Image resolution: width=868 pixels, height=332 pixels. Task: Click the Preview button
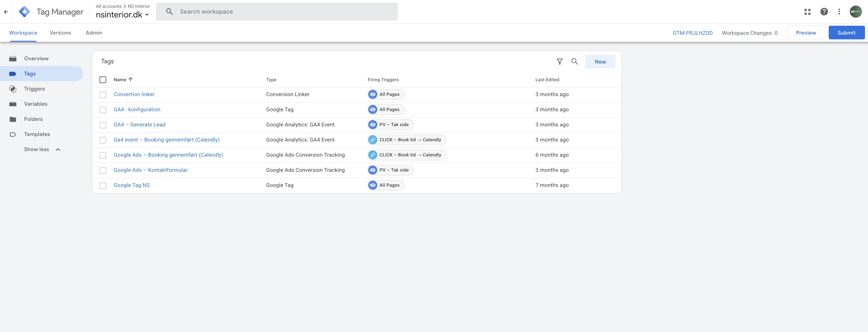coord(806,33)
